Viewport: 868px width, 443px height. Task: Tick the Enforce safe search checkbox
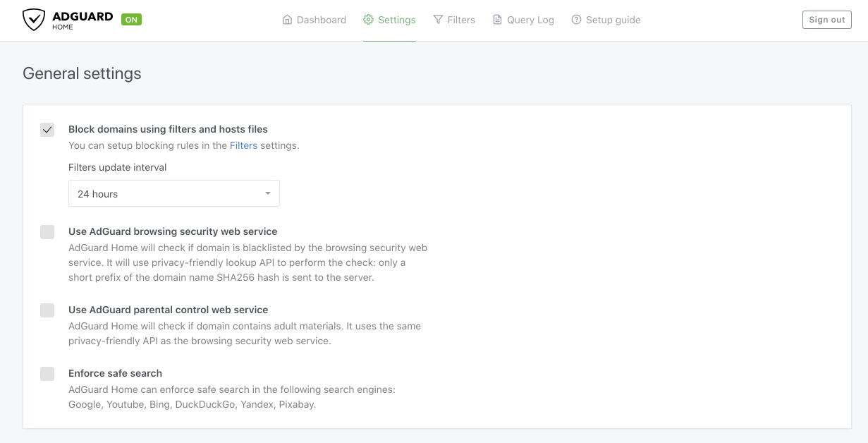(x=47, y=374)
